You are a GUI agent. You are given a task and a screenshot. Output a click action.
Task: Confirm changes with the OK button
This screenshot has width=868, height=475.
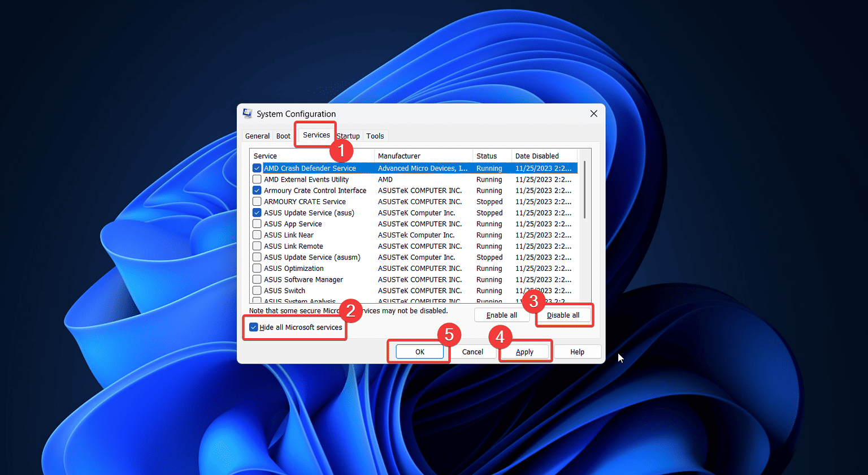[x=419, y=351]
